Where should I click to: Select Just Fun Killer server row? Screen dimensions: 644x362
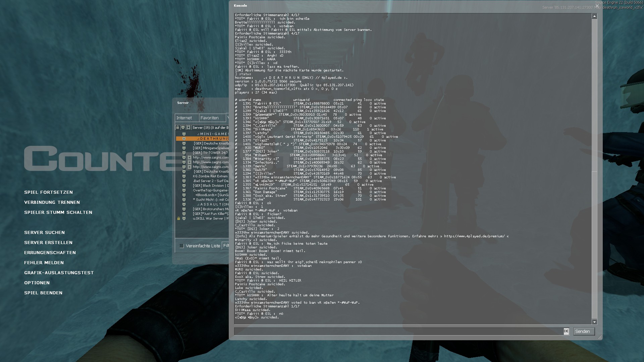[x=202, y=214]
